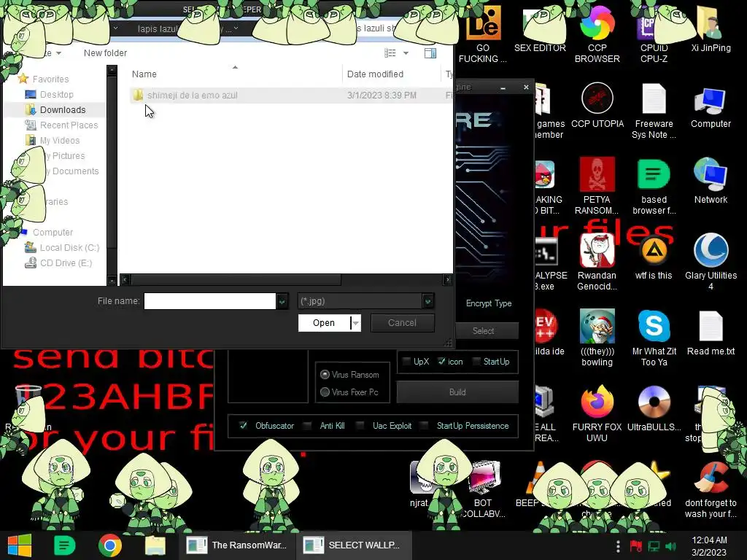Screen dimensions: 747x560
Task: Open the Mr What Zit Too Ya Skype icon
Action: (x=654, y=338)
